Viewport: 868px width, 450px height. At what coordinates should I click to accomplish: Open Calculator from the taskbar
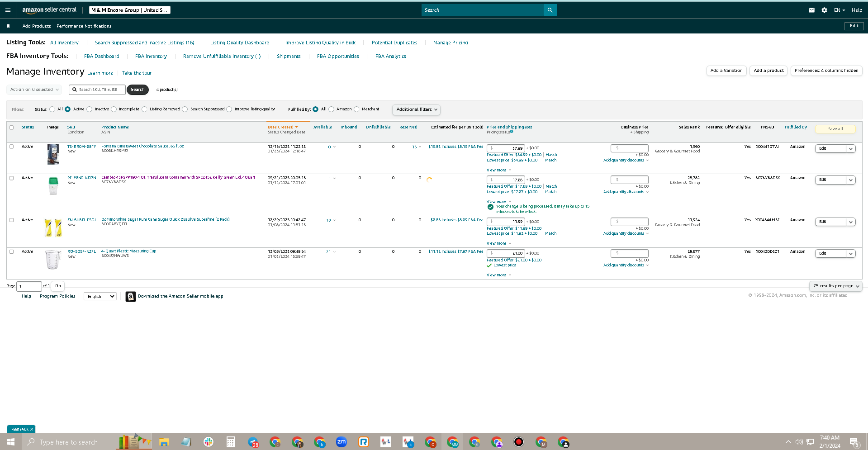click(231, 442)
